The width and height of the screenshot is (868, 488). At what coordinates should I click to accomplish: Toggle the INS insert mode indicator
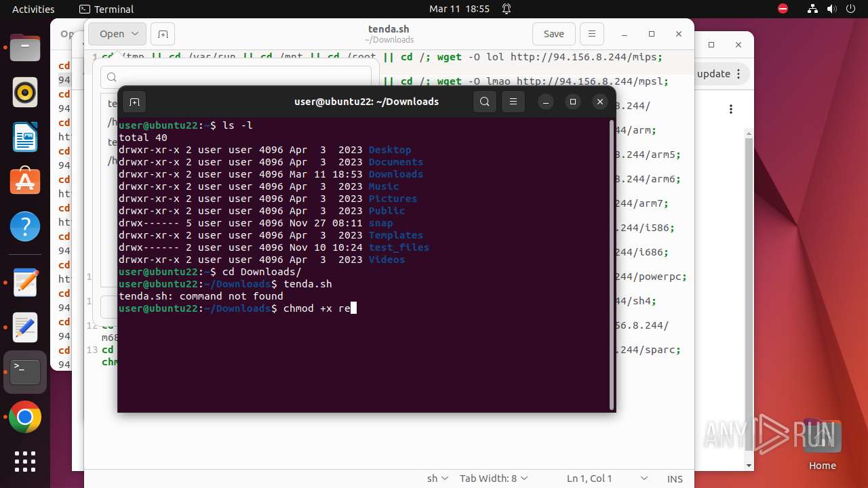675,479
